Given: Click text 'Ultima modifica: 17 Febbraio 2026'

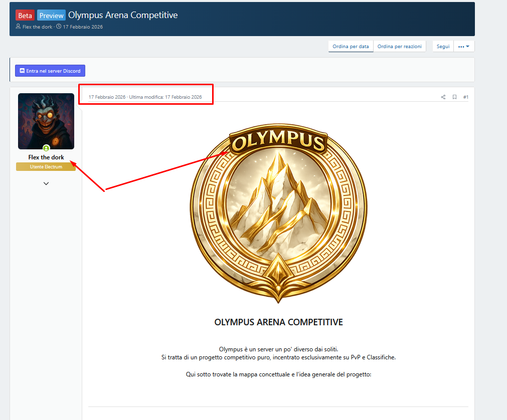Looking at the screenshot, I should click(165, 97).
